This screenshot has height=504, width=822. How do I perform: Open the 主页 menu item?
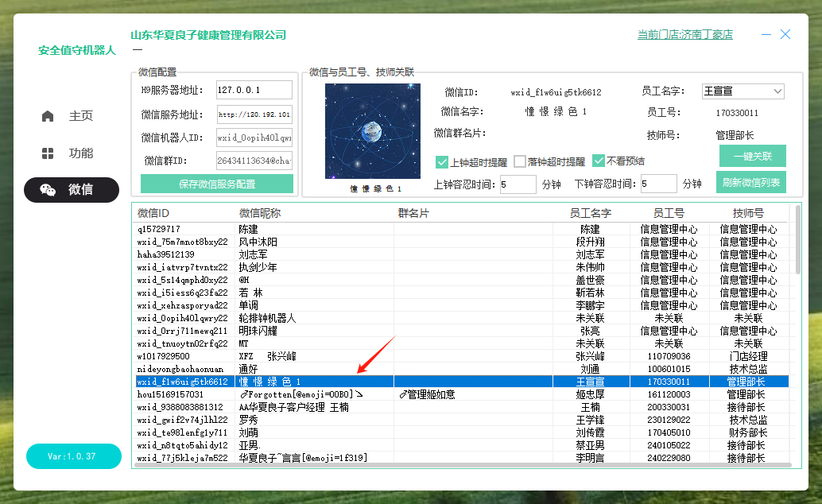(80, 116)
